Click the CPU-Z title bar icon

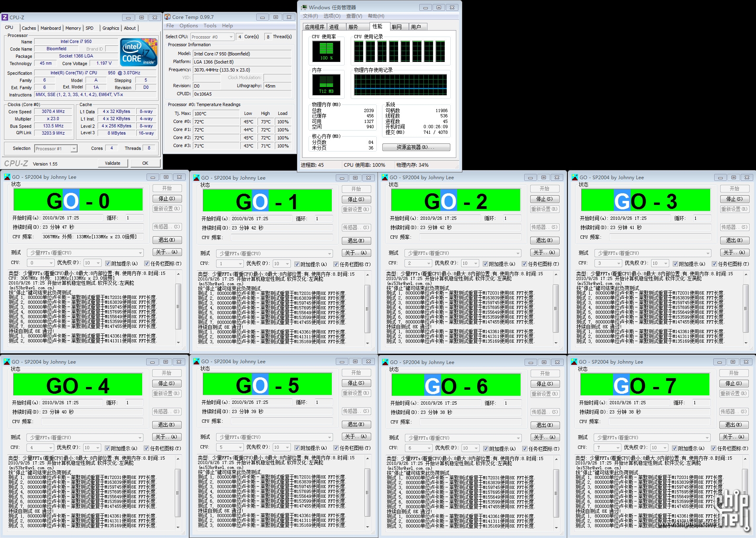(5, 17)
